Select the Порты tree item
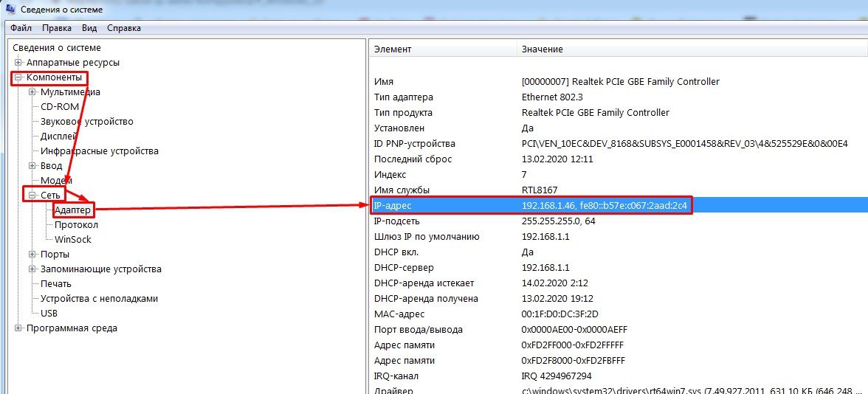Image resolution: width=868 pixels, height=394 pixels. (55, 254)
